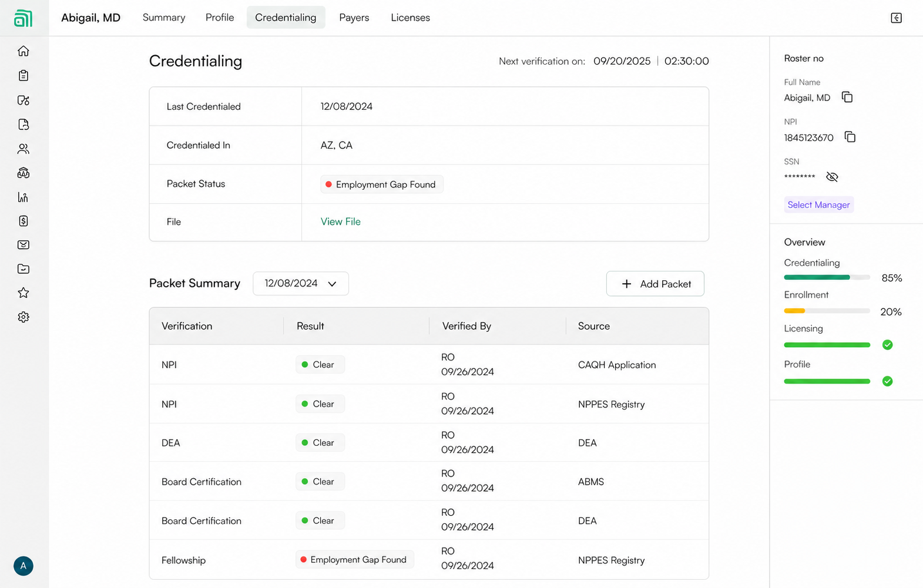Image resolution: width=923 pixels, height=588 pixels.
Task: Reveal the hidden SSN with the eye icon
Action: [x=832, y=177]
